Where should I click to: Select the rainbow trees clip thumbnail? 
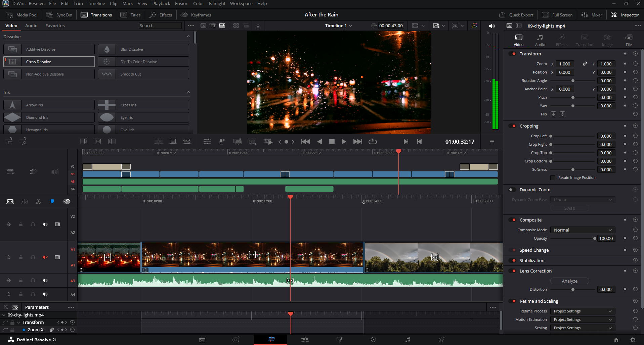pos(433,257)
